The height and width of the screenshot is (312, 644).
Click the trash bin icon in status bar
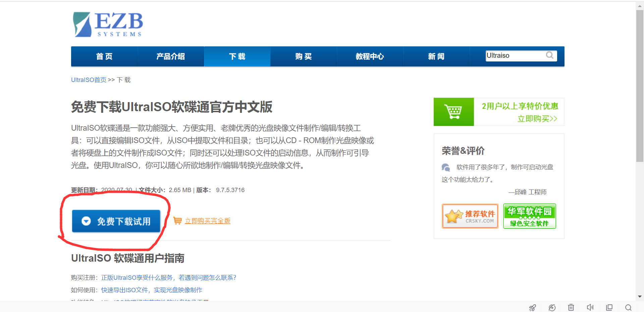coord(571,307)
